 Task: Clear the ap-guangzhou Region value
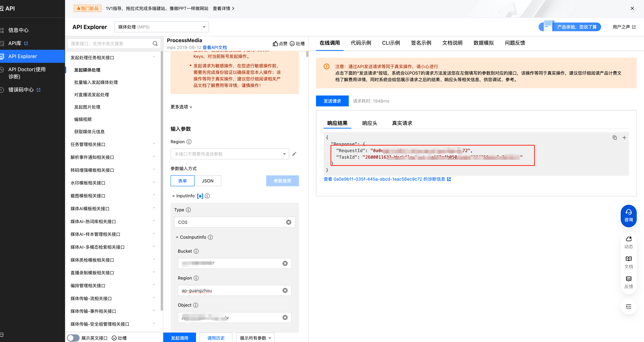point(285,291)
